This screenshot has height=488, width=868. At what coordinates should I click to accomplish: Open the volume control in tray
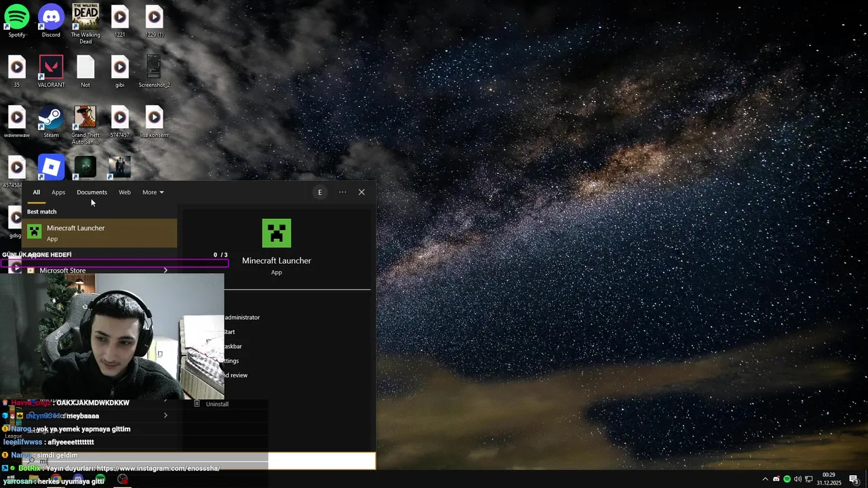[x=797, y=479]
